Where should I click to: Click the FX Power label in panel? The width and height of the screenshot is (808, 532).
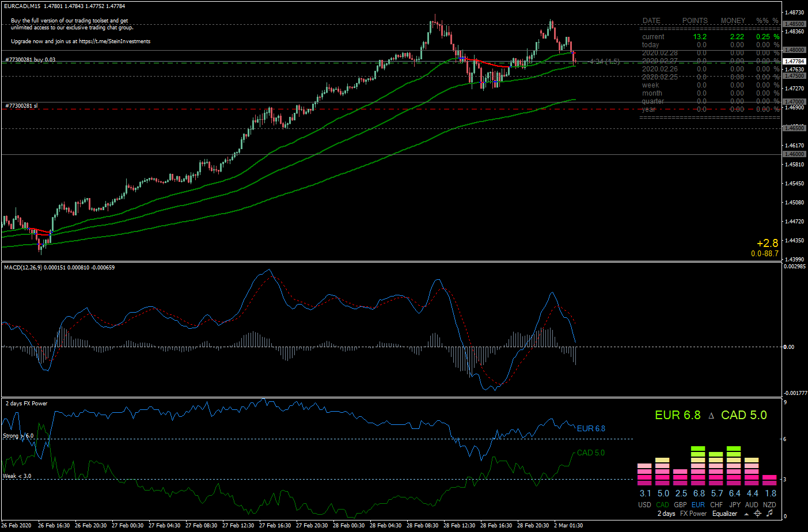pyautogui.click(x=693, y=514)
